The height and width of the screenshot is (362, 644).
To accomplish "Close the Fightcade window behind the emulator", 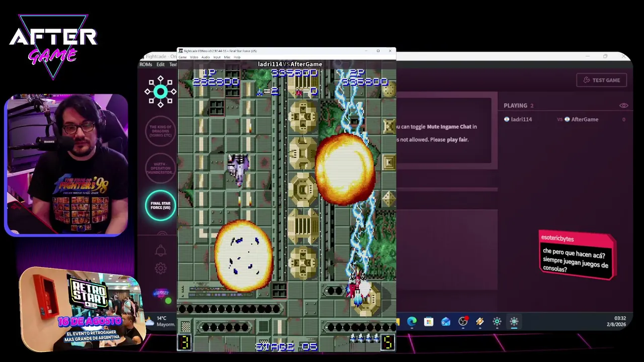I will click(624, 57).
